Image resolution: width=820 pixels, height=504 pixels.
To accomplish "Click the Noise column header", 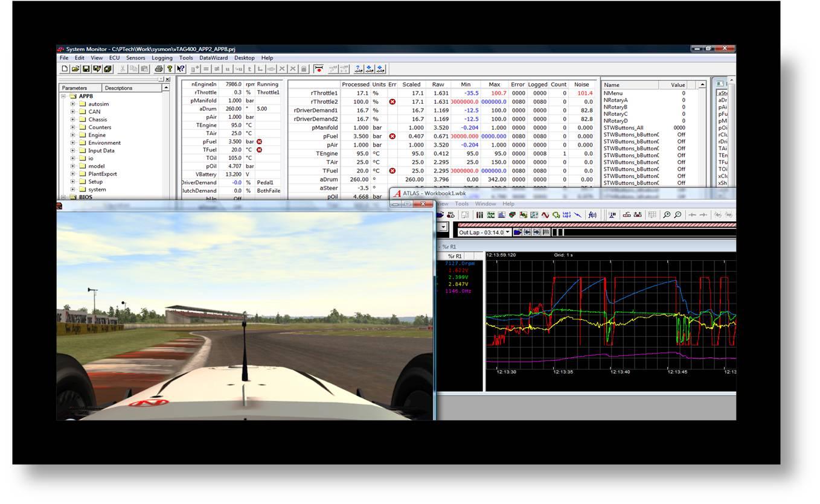I will [581, 85].
